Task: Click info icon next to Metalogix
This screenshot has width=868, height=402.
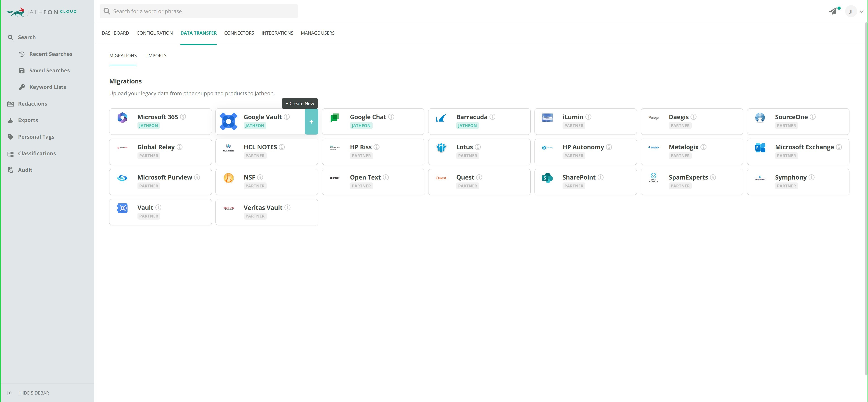Action: (704, 147)
